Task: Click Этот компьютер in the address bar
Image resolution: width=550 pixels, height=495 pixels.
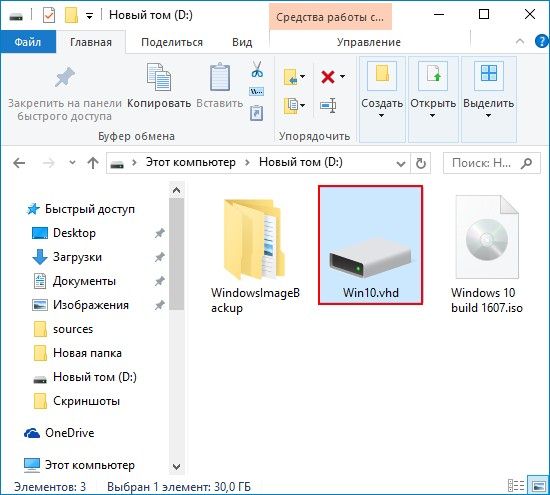Action: click(190, 162)
